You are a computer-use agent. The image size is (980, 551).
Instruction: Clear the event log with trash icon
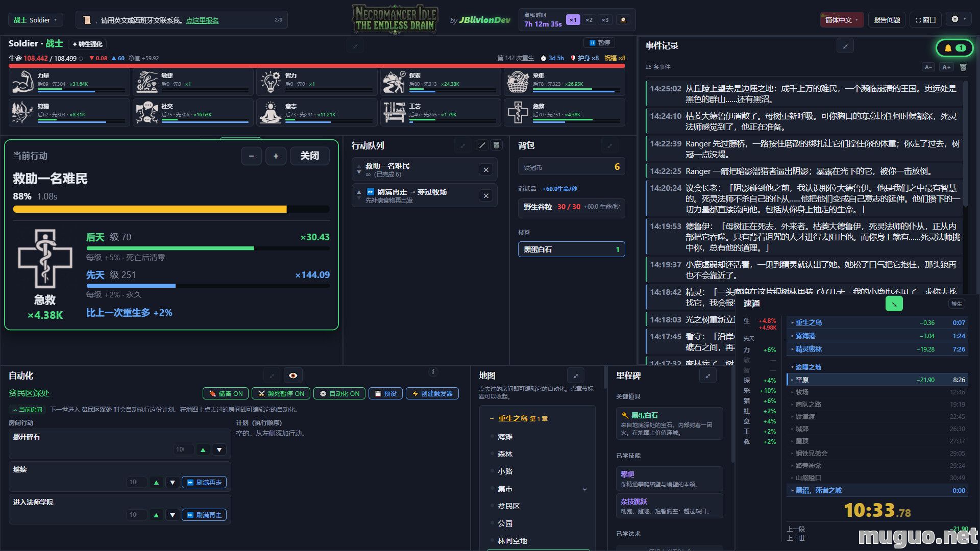(963, 67)
